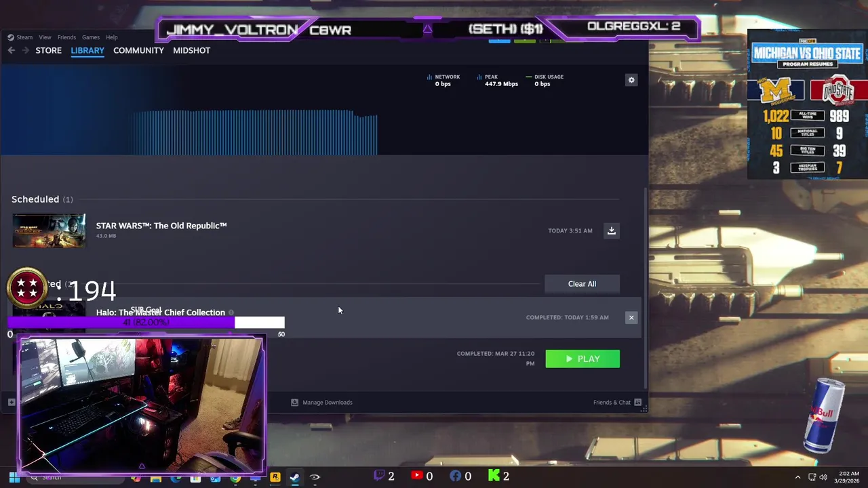Click the webcam feed overlay
Viewport: 868px width, 488px height.
tap(141, 405)
